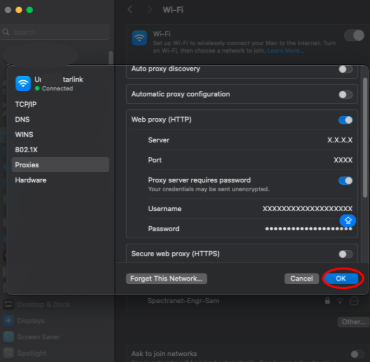
Task: Click the OK button
Action: click(341, 278)
